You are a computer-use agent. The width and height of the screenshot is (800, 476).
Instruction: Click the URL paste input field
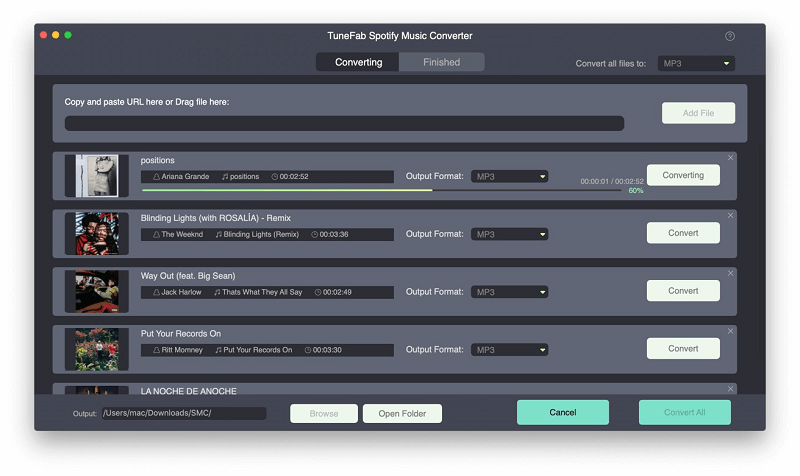click(344, 124)
